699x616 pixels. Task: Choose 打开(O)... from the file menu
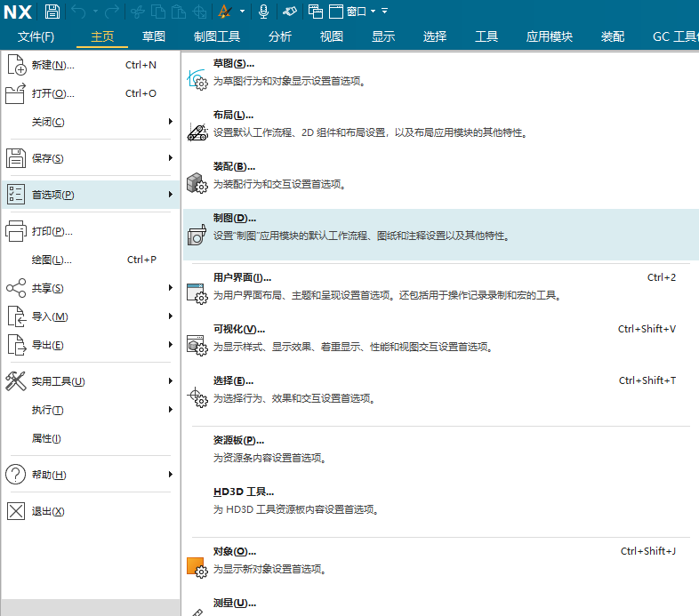coord(91,93)
